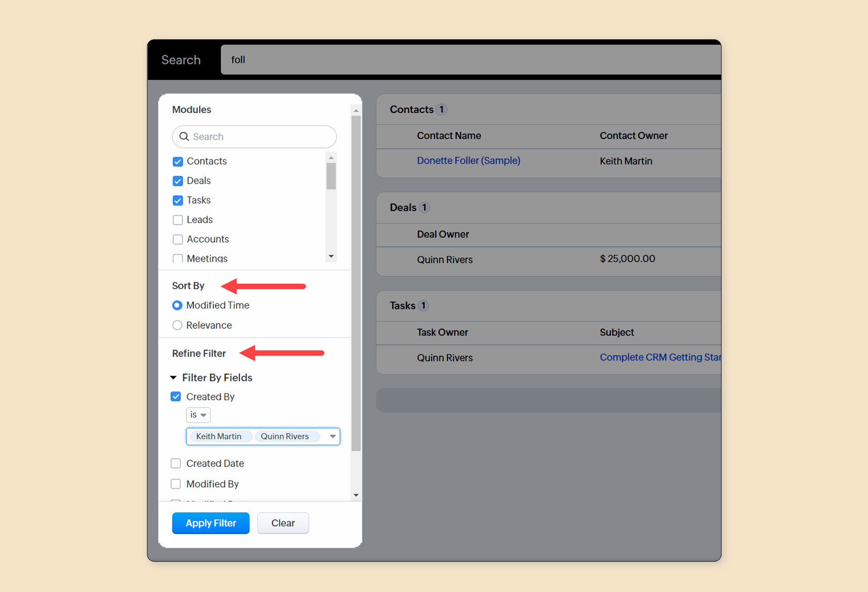
Task: Enable the Created Date filter checkbox
Action: (x=176, y=463)
